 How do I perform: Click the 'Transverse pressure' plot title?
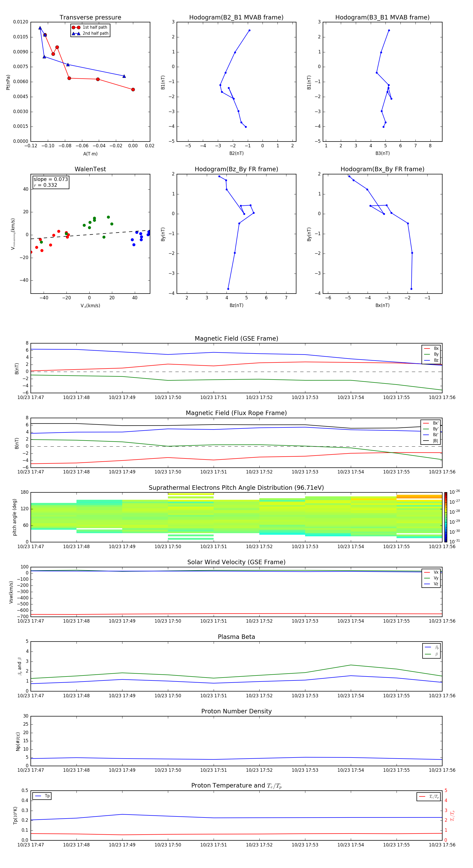click(x=90, y=18)
